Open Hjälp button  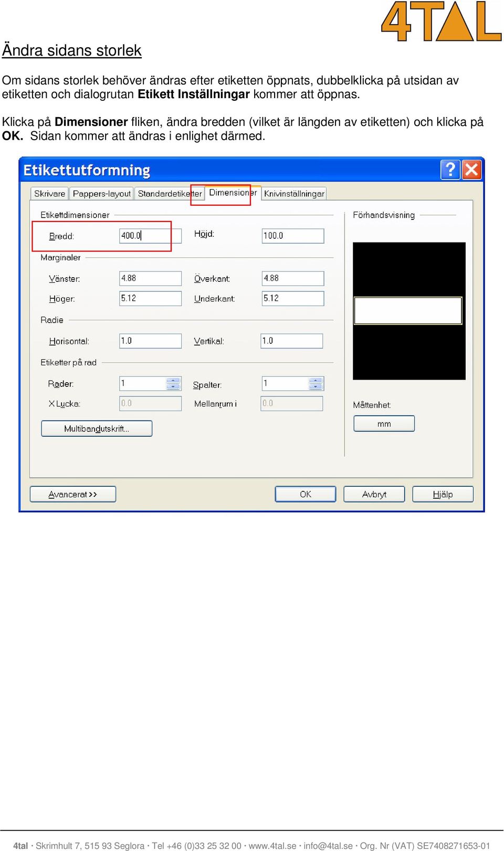click(x=443, y=494)
